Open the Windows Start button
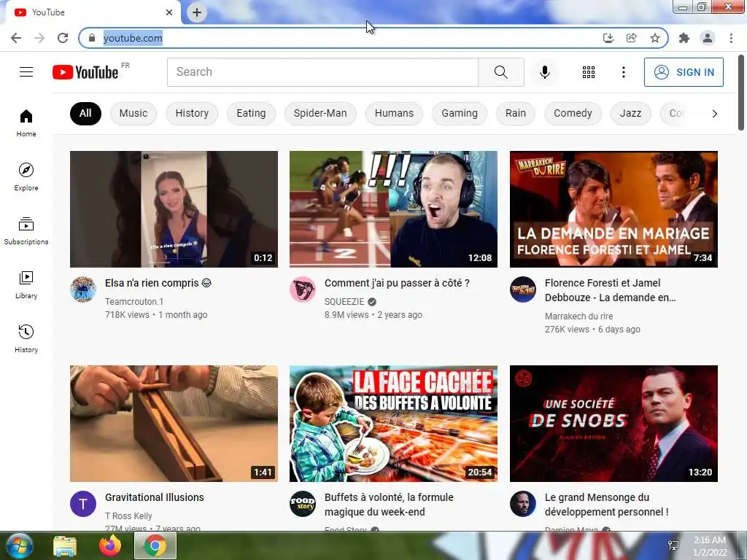 click(19, 545)
